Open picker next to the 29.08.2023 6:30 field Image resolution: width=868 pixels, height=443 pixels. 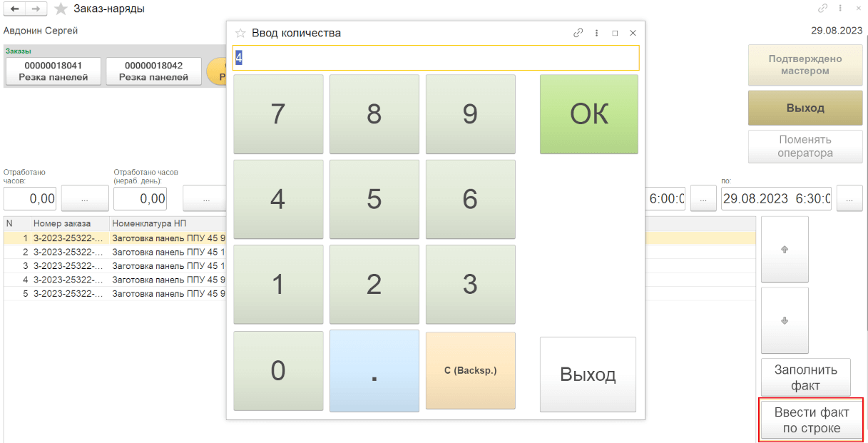point(849,199)
